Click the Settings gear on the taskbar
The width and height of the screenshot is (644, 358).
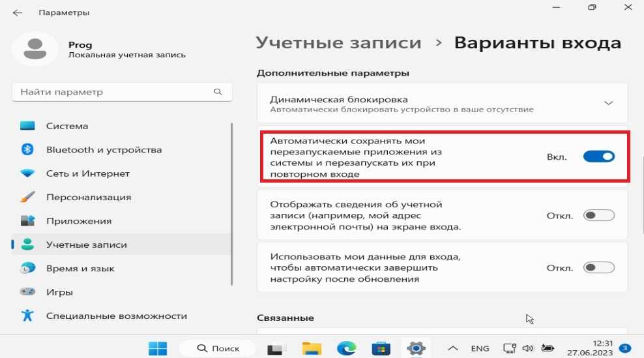click(x=416, y=348)
